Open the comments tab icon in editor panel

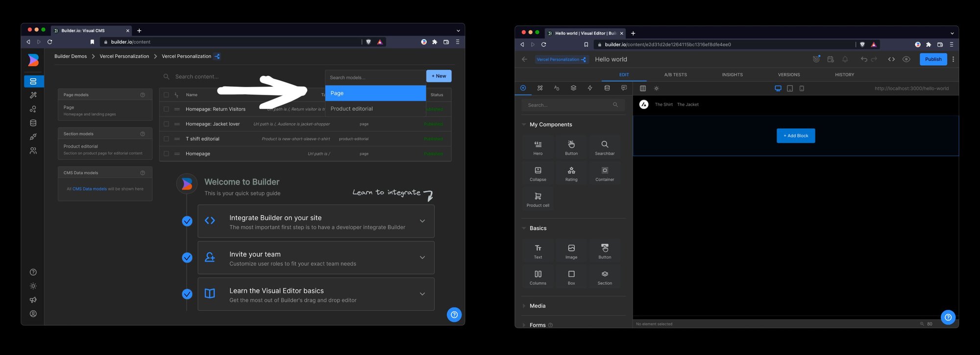click(x=624, y=88)
